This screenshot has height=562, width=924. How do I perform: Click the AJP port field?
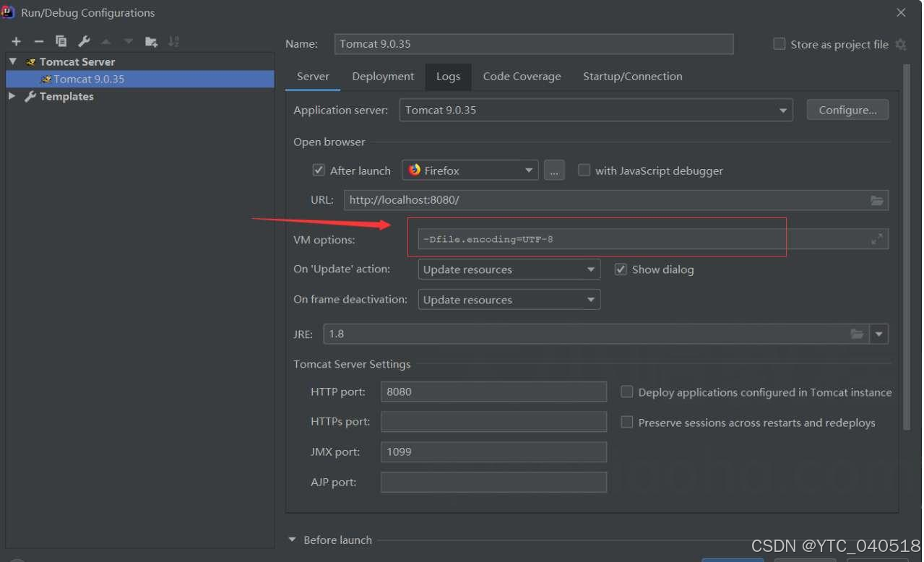[493, 483]
